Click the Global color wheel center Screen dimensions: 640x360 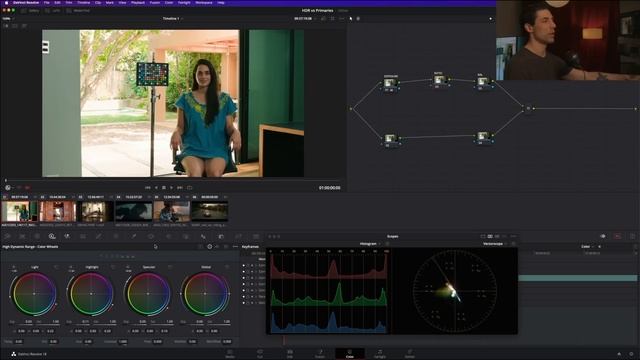pyautogui.click(x=205, y=293)
